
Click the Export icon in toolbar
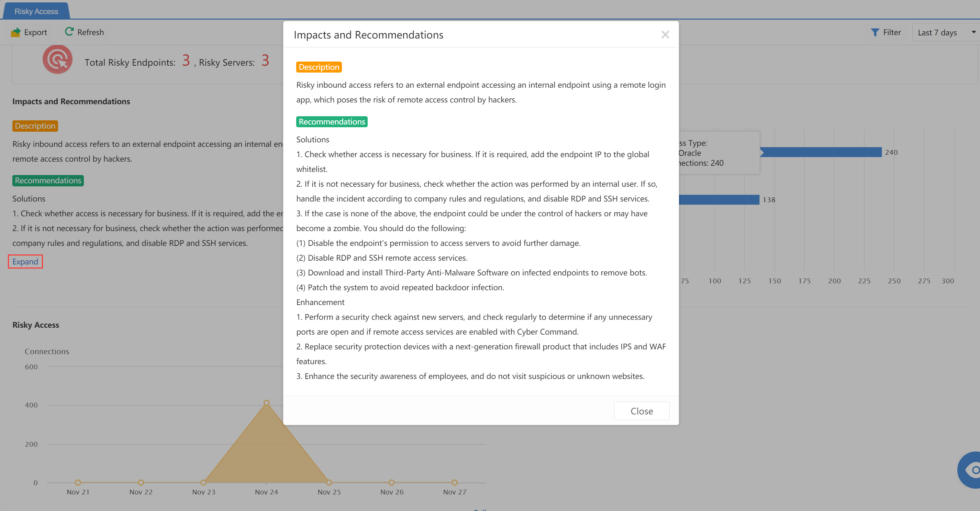pos(16,32)
